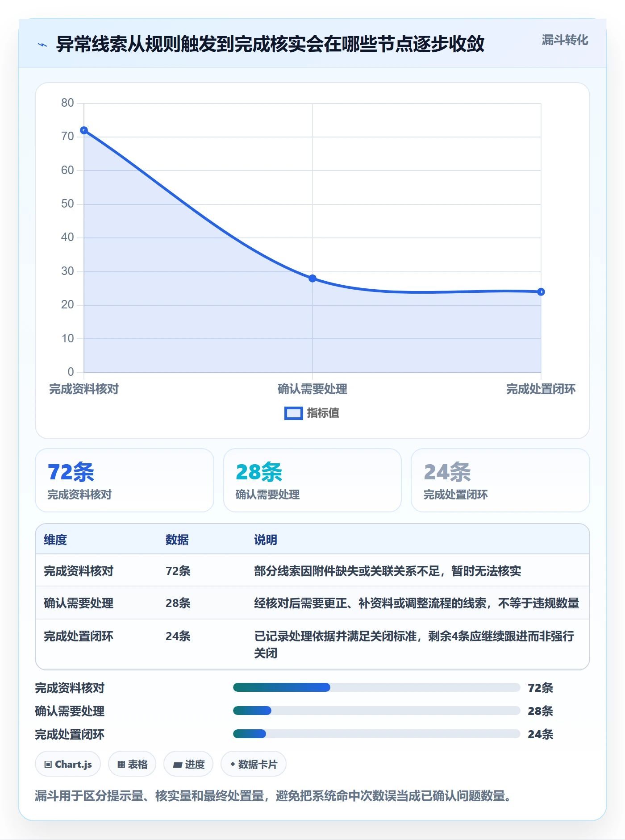Click the 确认需要处理 progress bar

(377, 711)
